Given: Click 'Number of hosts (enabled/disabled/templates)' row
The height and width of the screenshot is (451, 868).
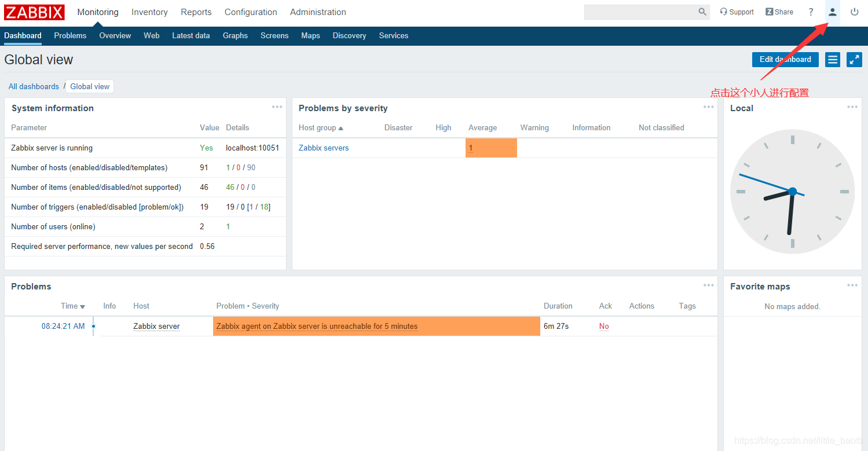Looking at the screenshot, I should tap(145, 168).
